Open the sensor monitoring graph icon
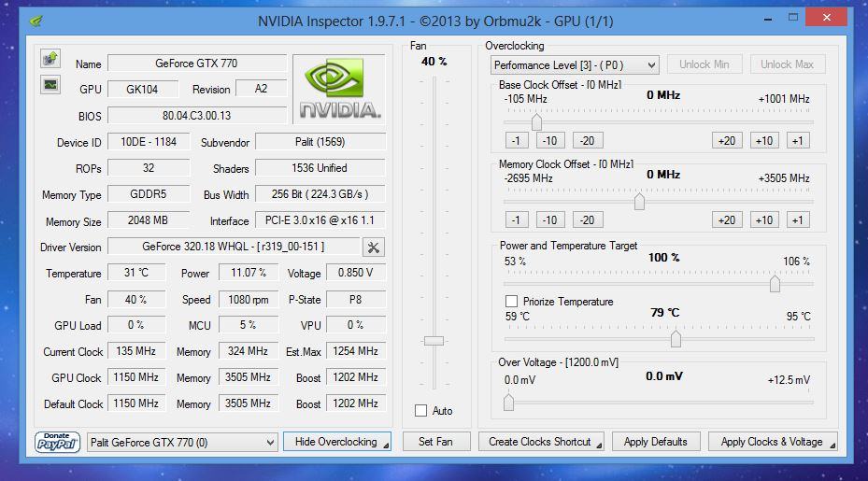 tap(50, 85)
